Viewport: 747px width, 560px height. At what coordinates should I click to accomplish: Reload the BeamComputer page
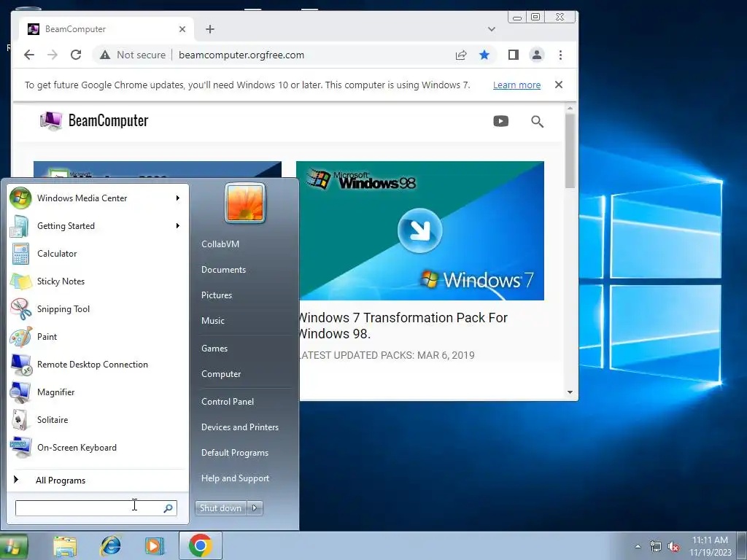coord(76,55)
